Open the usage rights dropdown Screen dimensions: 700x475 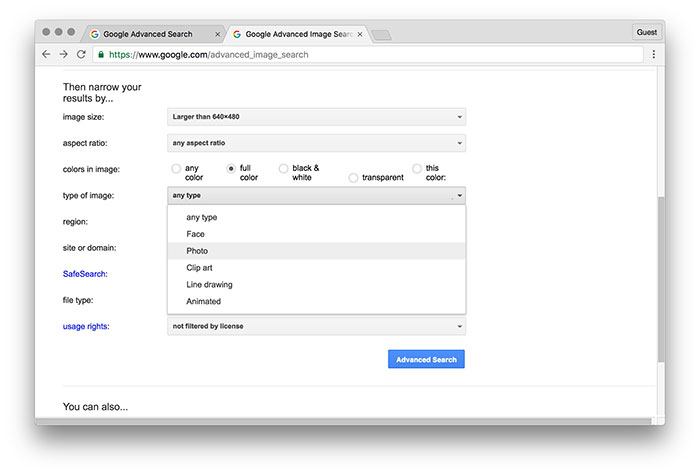316,326
